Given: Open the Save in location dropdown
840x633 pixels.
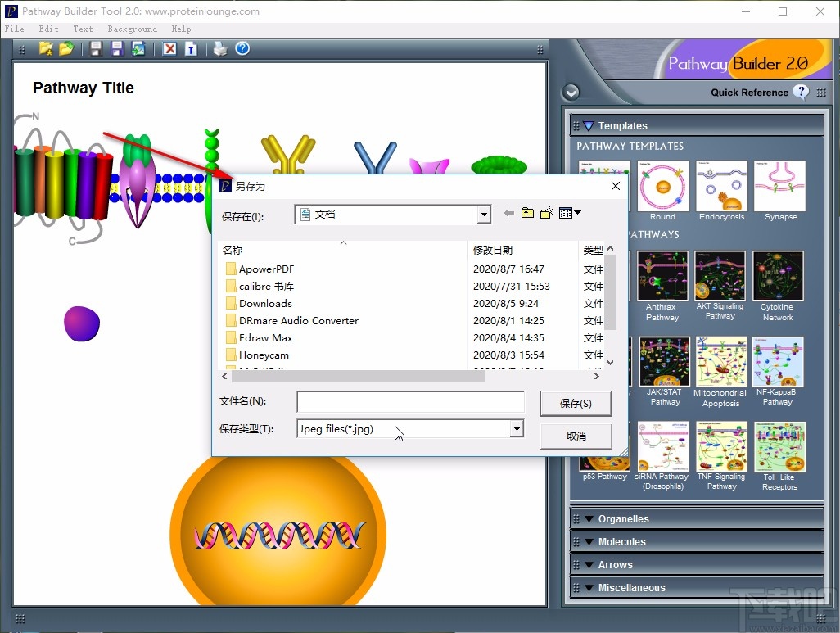Looking at the screenshot, I should coord(484,215).
